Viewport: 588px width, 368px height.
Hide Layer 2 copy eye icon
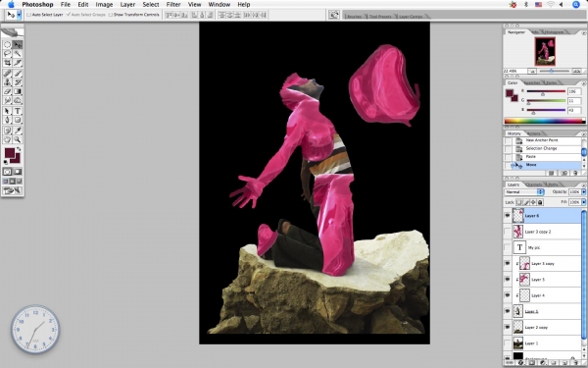pos(508,328)
